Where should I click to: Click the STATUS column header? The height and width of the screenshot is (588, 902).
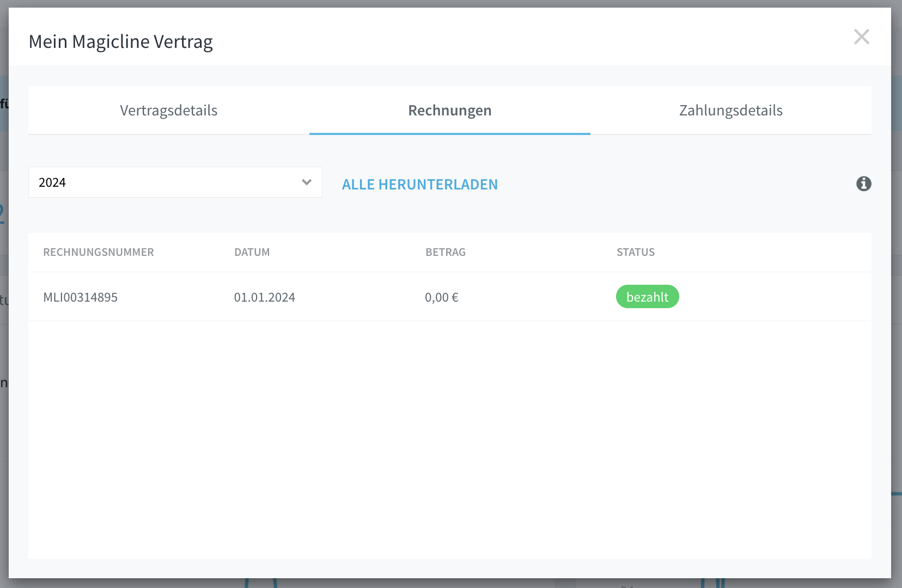636,252
